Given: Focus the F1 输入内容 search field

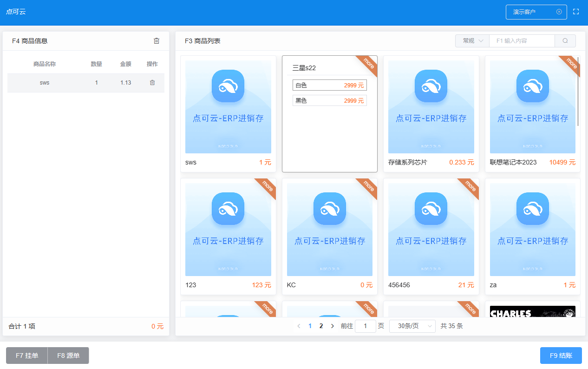Looking at the screenshot, I should coord(522,41).
